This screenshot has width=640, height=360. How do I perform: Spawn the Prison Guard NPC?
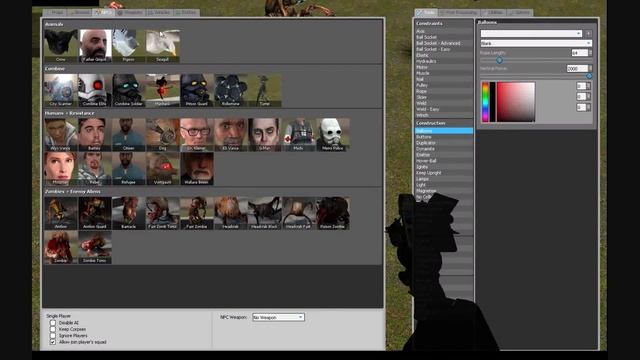tap(197, 90)
